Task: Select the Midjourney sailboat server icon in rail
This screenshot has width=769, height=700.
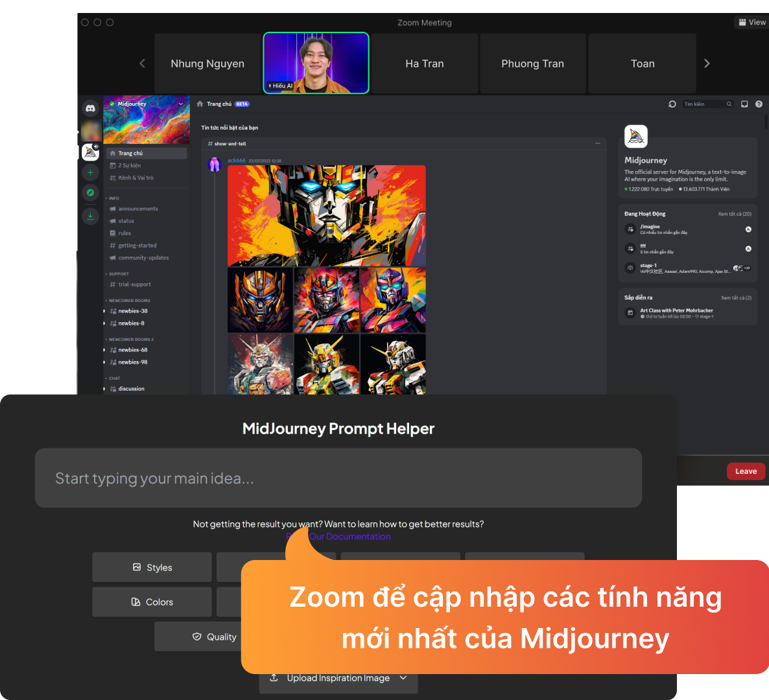Action: [x=90, y=152]
